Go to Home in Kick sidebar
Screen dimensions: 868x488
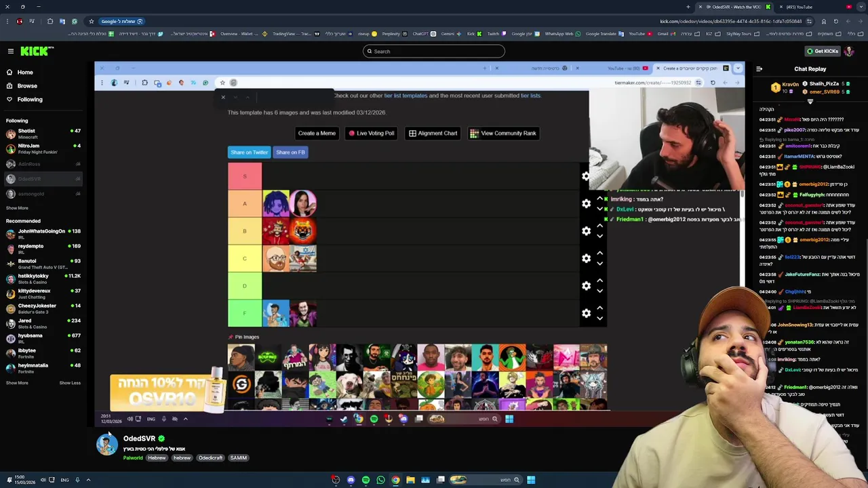[x=25, y=72]
